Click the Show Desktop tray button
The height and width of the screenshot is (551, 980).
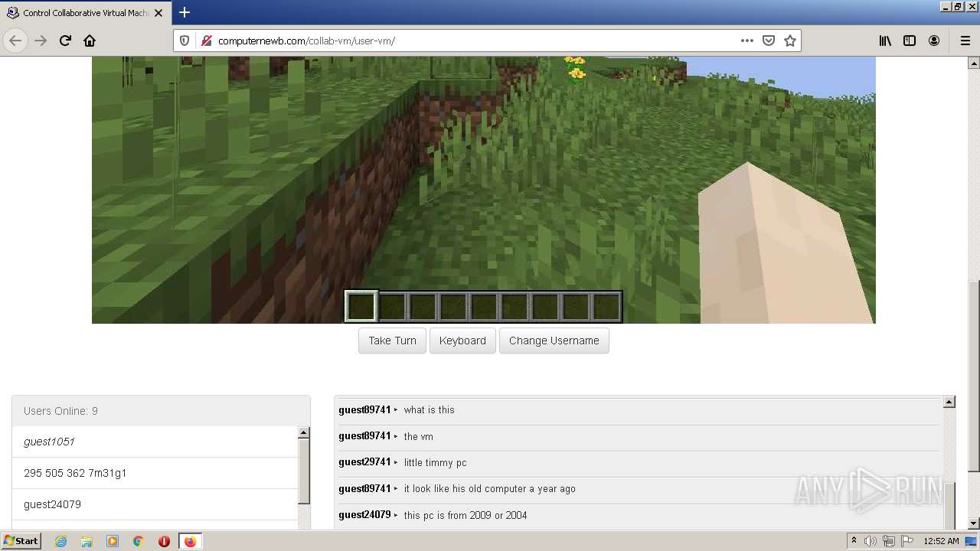[972, 541]
